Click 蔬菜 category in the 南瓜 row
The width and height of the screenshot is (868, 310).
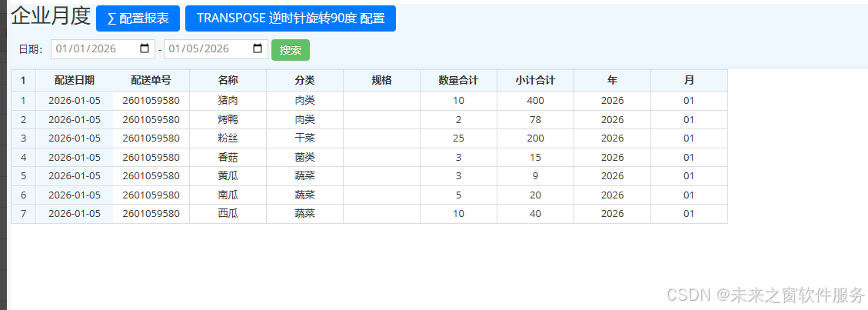[305, 195]
